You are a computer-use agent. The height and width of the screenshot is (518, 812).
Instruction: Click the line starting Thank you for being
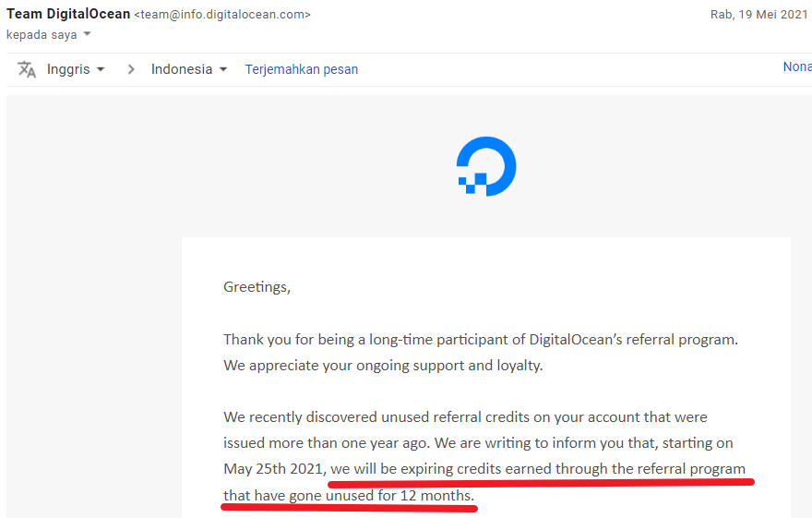(x=480, y=339)
